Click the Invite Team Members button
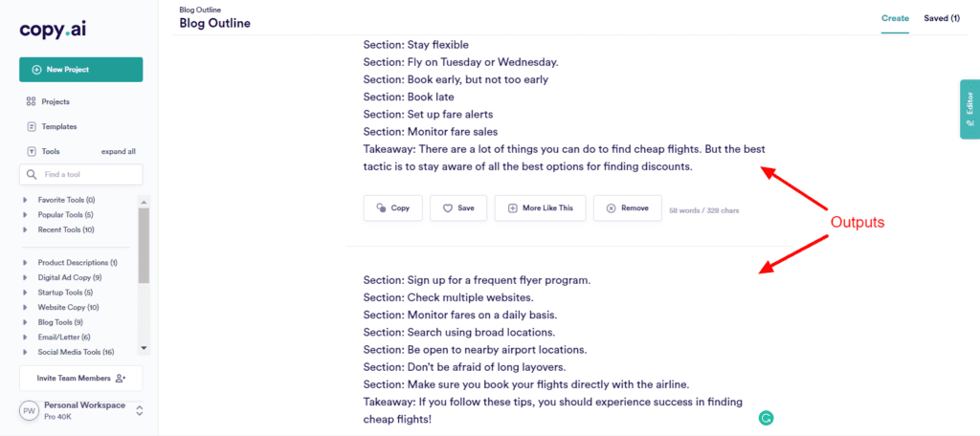Image resolution: width=980 pixels, height=436 pixels. (x=80, y=378)
